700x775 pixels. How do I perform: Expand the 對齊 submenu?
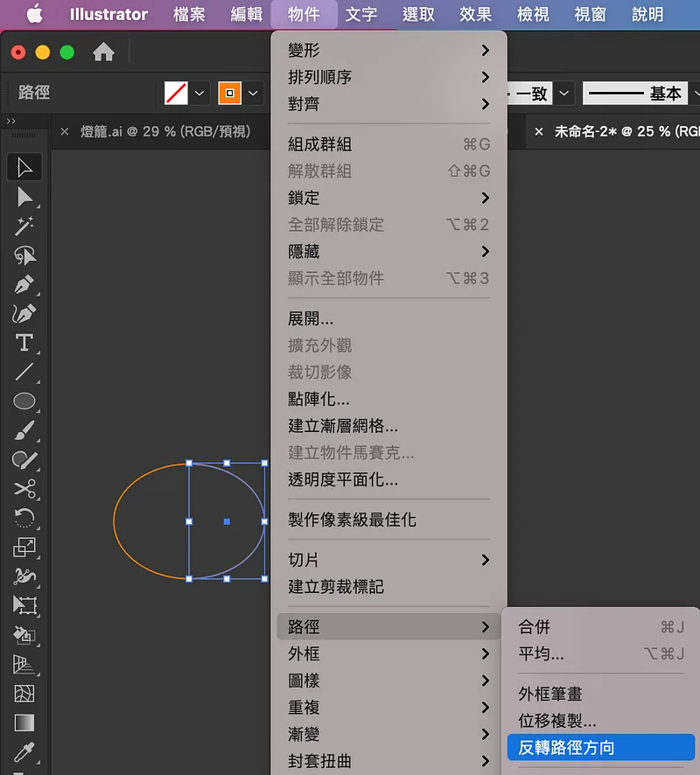tap(388, 104)
